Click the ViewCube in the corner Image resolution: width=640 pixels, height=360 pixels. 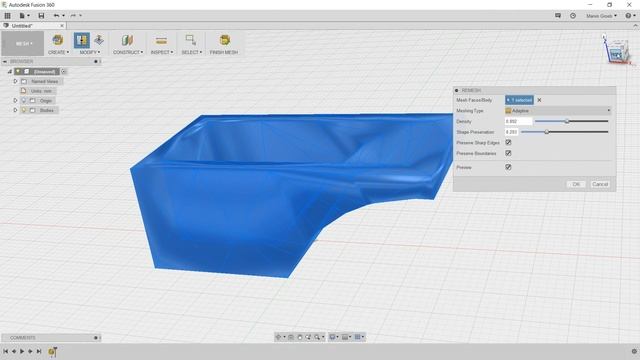coord(617,51)
